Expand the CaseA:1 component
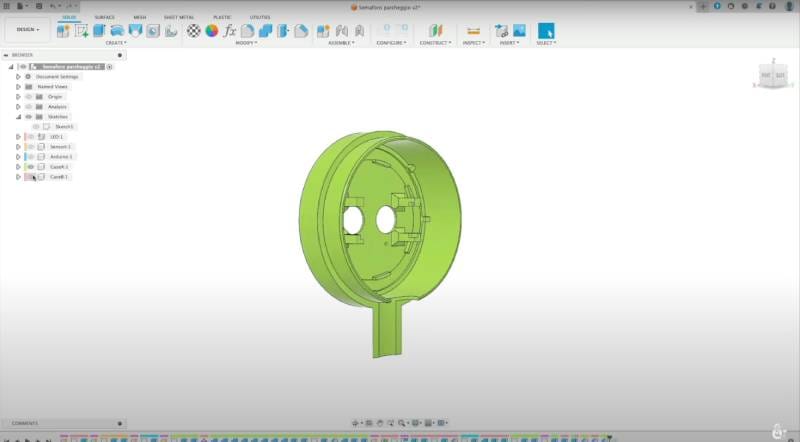This screenshot has width=800, height=442. point(18,167)
